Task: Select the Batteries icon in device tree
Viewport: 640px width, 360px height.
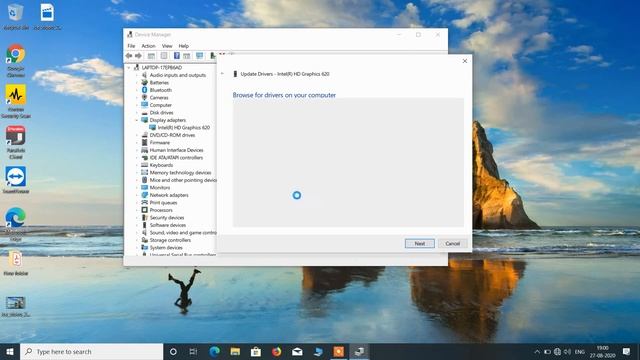Action: (144, 82)
